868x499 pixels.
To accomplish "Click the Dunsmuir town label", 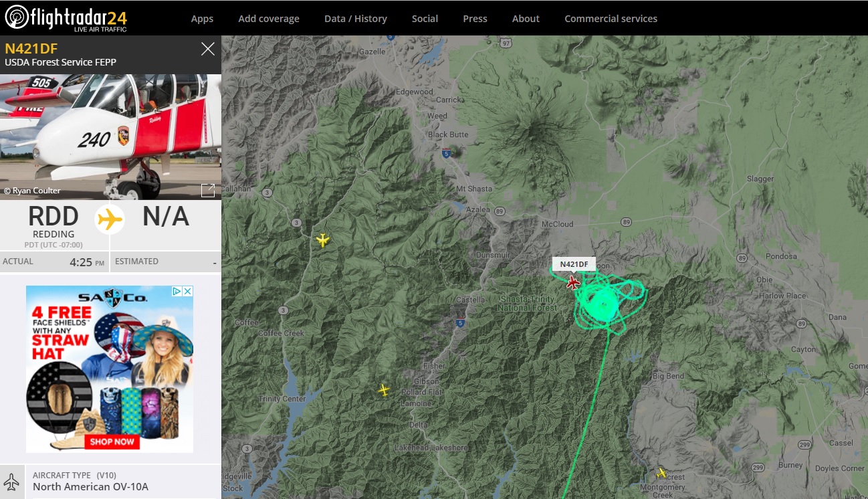I will [494, 255].
